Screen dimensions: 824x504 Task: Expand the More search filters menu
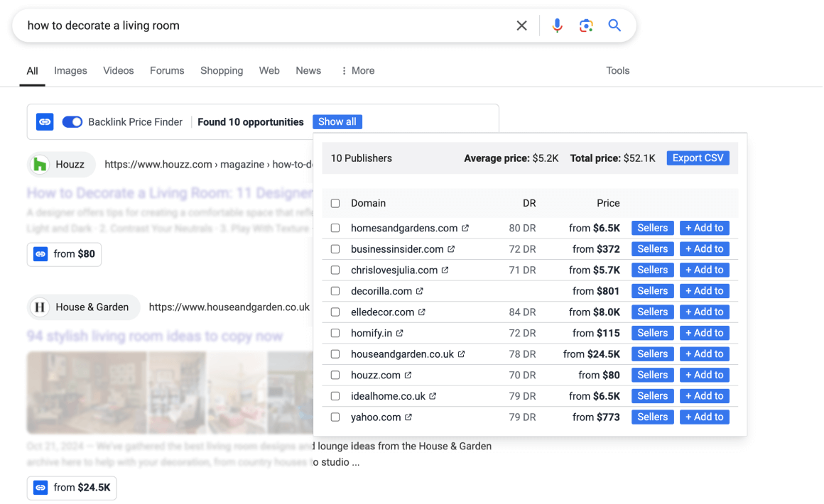coord(358,70)
